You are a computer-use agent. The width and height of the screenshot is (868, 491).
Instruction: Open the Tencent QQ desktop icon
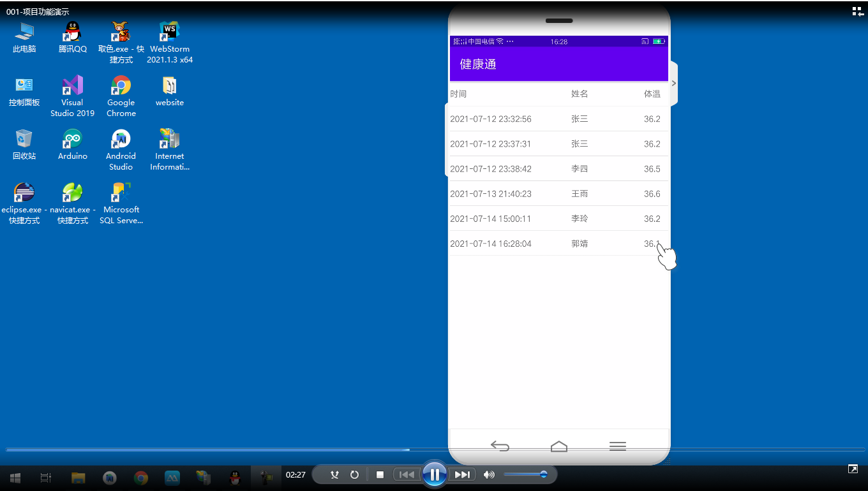(x=72, y=38)
